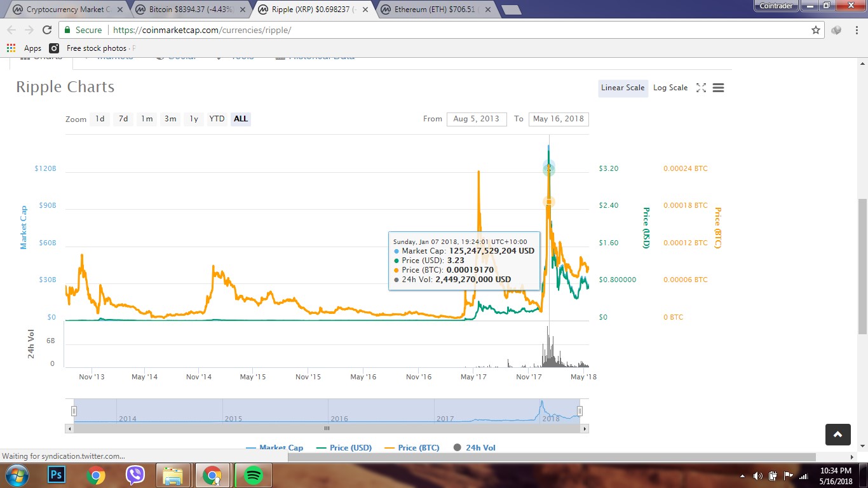Open the Free stock photos bookmark
The height and width of the screenshot is (488, 868).
point(93,48)
